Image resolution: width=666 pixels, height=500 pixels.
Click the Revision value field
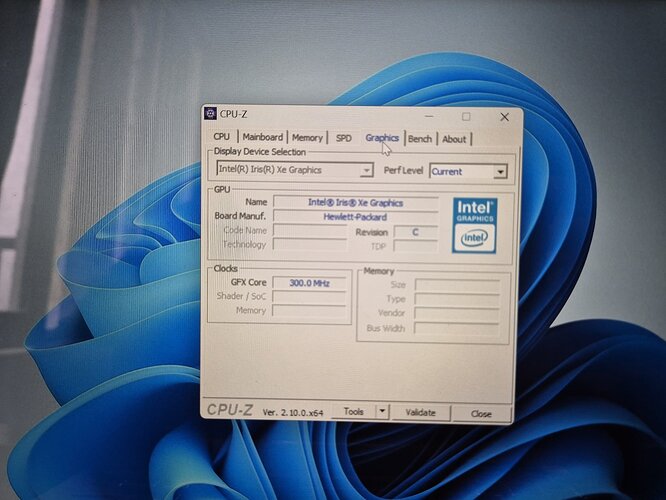point(415,231)
